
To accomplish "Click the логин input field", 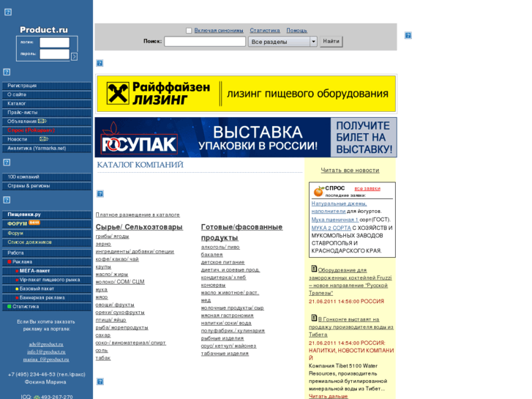I will pyautogui.click(x=54, y=42).
